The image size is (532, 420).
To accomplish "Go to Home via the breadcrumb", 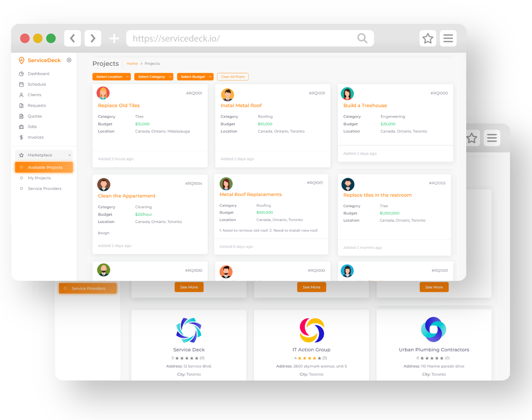I will (132, 63).
